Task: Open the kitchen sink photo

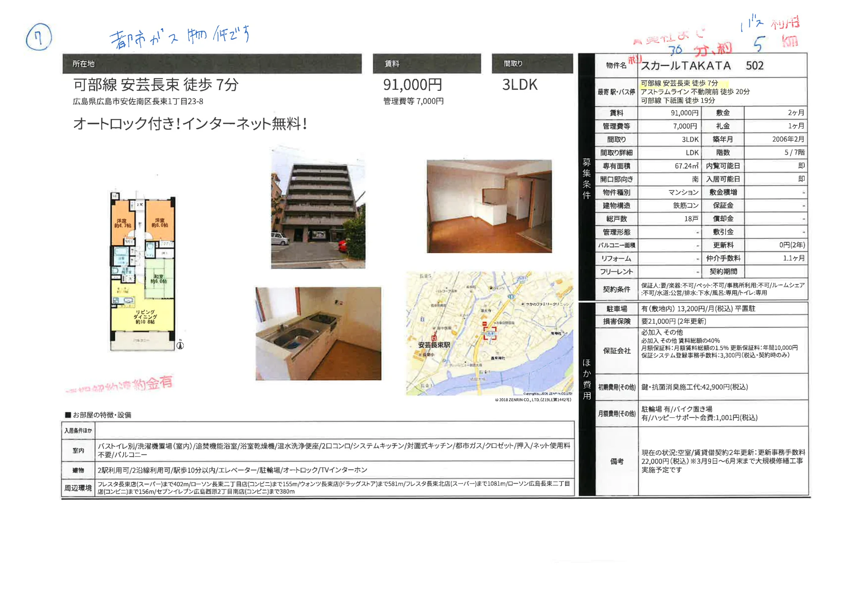Action: click(318, 334)
